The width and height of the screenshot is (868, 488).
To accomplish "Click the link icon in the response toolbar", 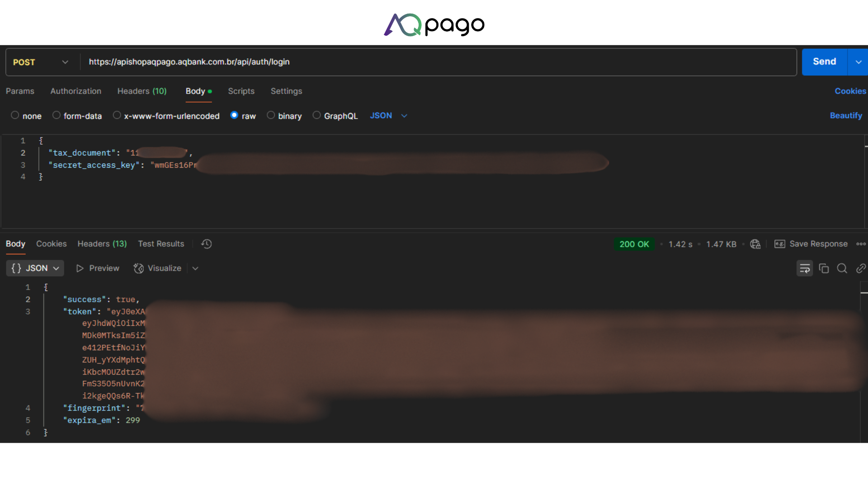I will coord(861,268).
